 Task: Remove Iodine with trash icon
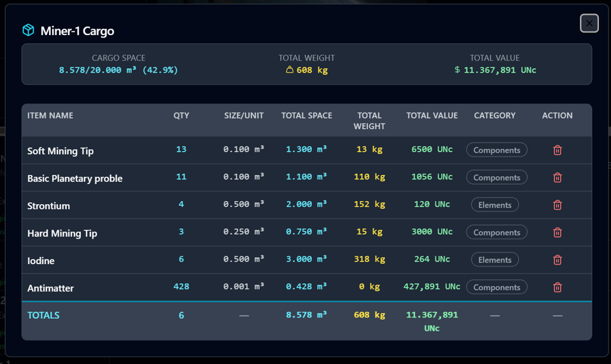(x=557, y=260)
